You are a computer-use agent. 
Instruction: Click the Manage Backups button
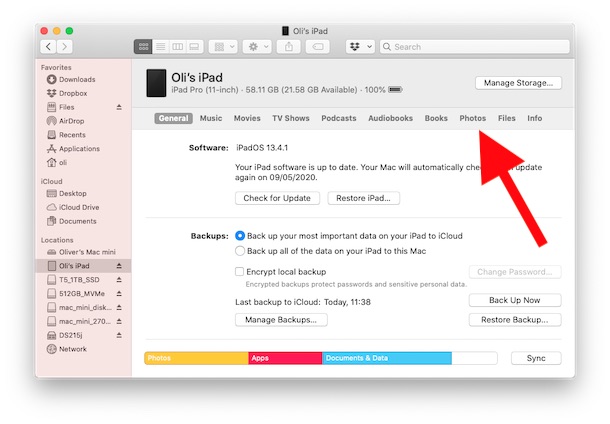pos(281,320)
